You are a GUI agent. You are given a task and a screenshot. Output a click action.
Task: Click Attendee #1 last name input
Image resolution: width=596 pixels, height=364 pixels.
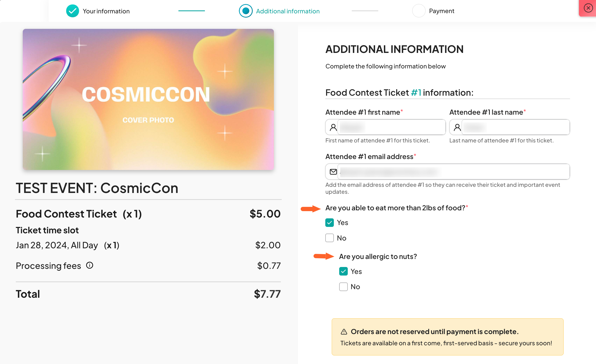point(515,127)
